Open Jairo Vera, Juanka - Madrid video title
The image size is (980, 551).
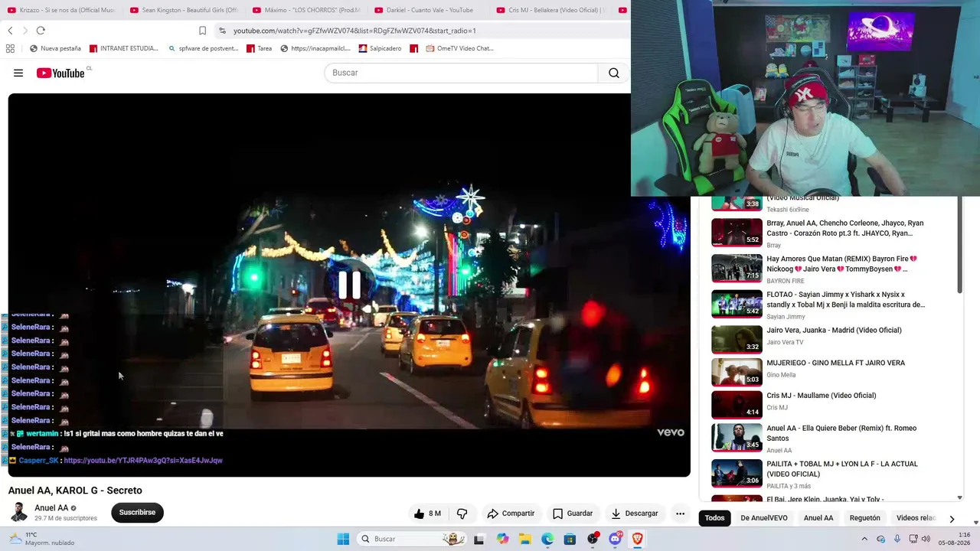834,330
